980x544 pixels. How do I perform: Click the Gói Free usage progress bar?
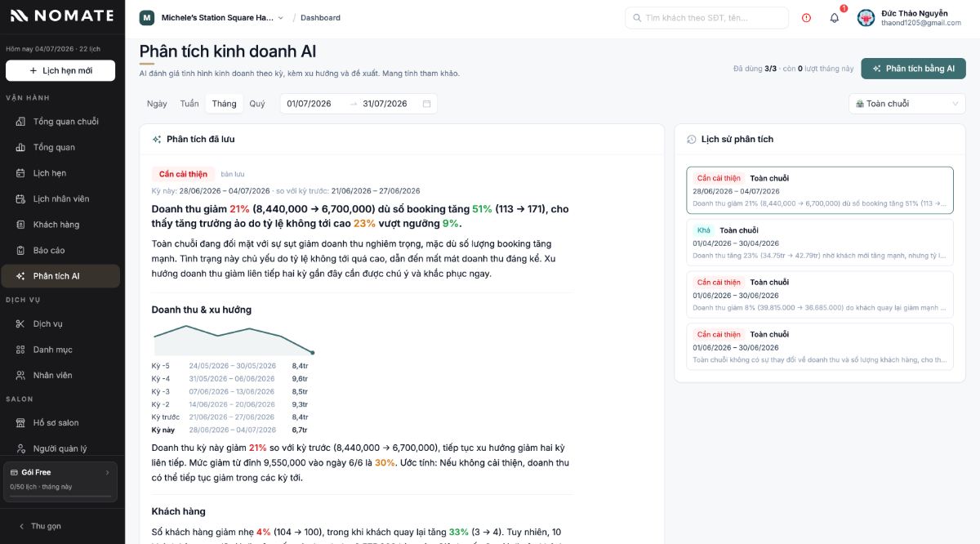[x=60, y=496]
